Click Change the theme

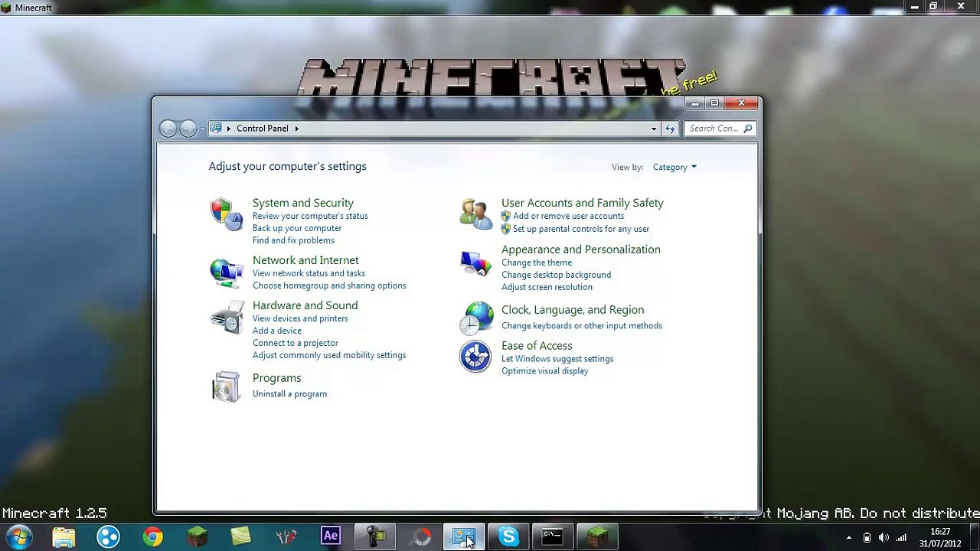537,262
